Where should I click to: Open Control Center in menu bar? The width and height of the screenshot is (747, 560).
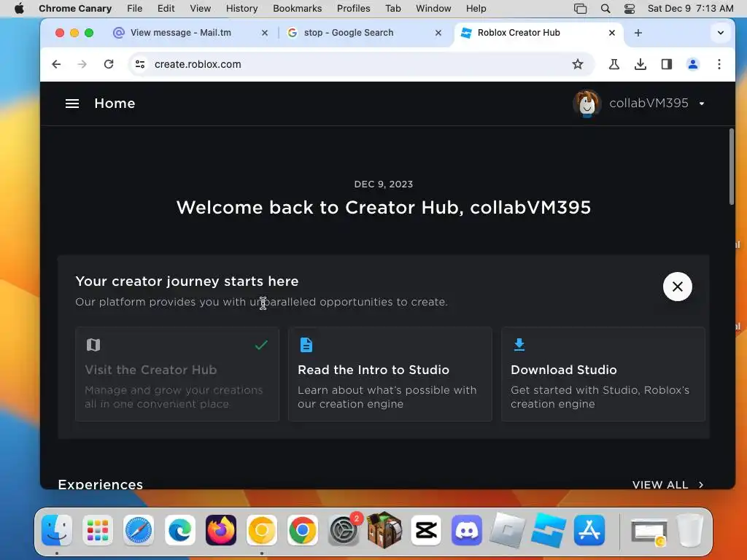[630, 8]
